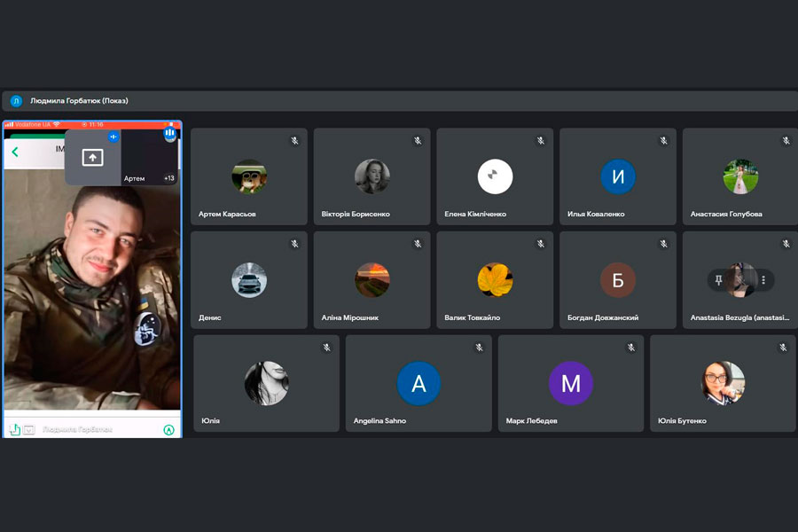Click the share icon at bottom of phone screen
The height and width of the screenshot is (532, 798).
15,430
